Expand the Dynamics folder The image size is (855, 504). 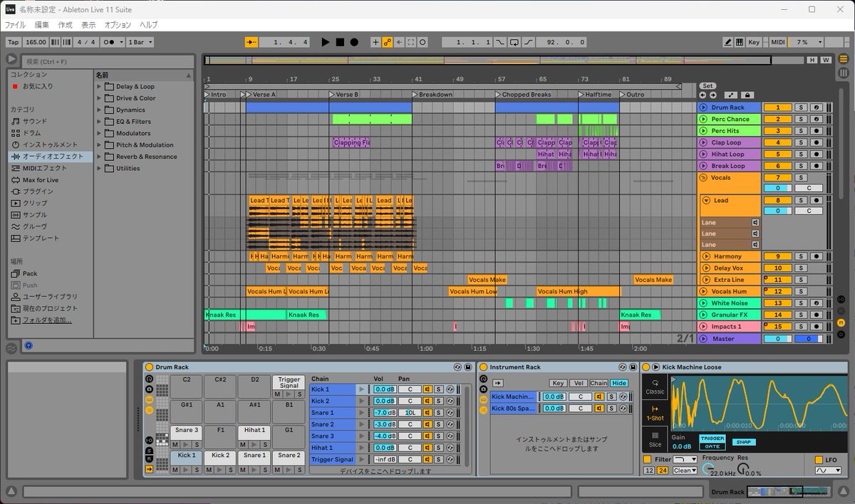(100, 110)
